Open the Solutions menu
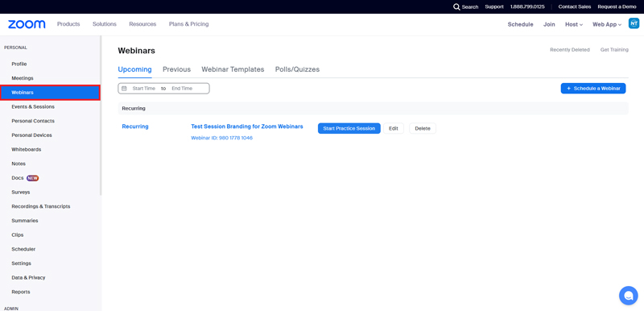This screenshot has width=644, height=311. [105, 24]
